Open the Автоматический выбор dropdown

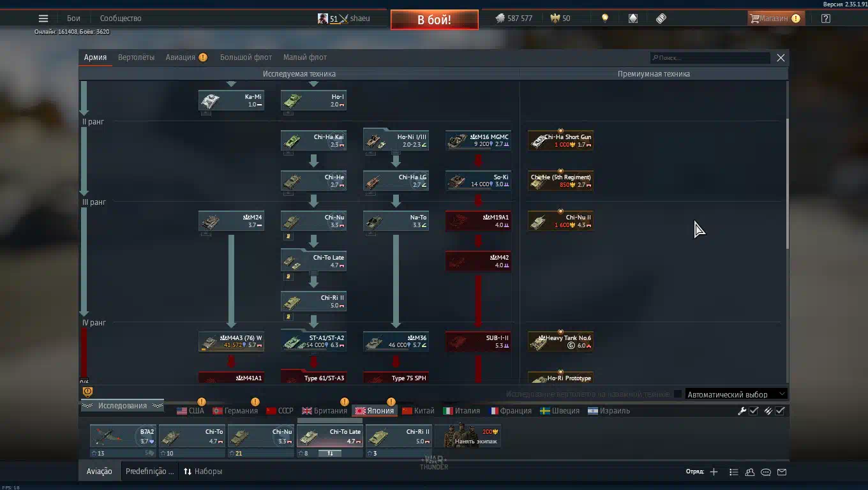point(736,394)
